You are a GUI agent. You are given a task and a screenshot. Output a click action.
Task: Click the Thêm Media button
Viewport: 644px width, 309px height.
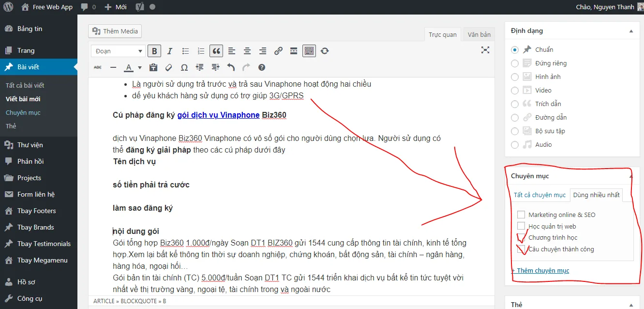pyautogui.click(x=115, y=31)
